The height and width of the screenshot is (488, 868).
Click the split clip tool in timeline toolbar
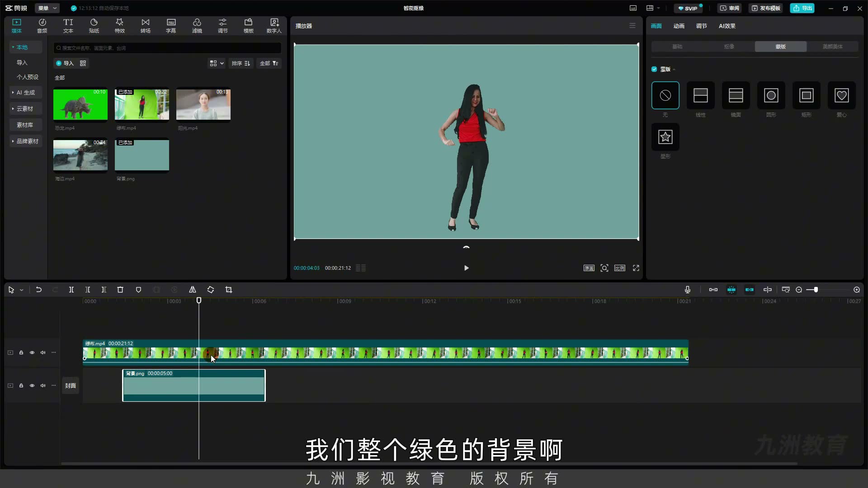point(71,290)
